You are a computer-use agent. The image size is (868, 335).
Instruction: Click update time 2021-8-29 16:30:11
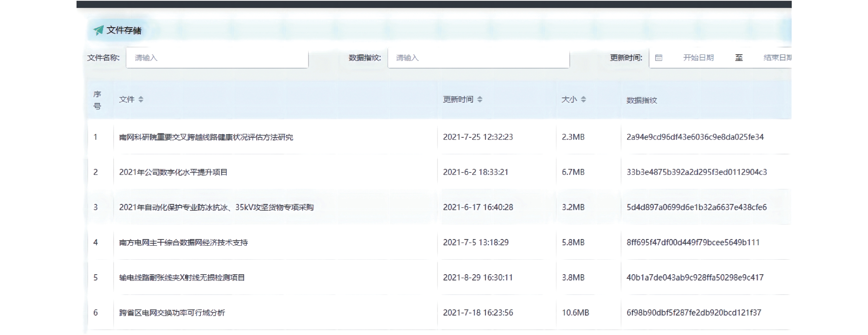pyautogui.click(x=478, y=277)
